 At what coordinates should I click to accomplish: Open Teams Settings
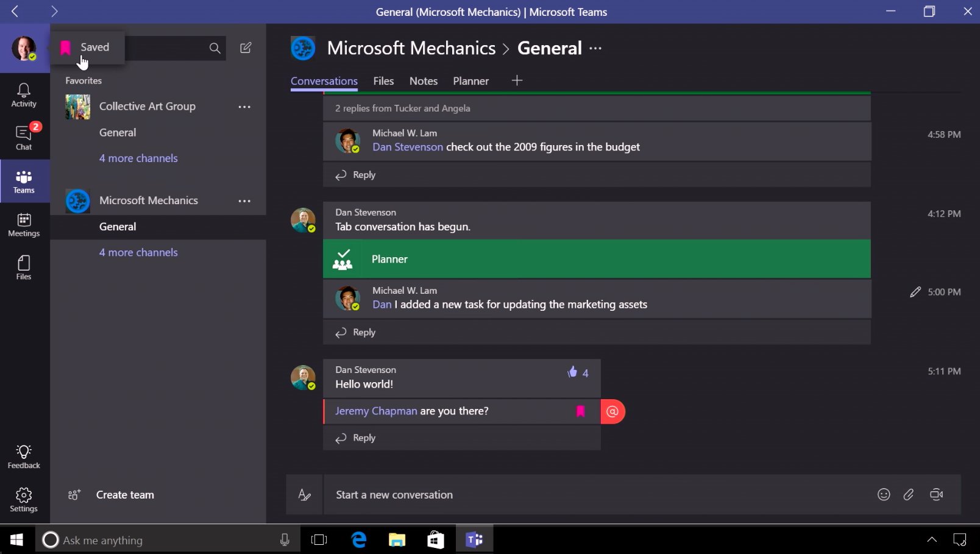tap(23, 499)
